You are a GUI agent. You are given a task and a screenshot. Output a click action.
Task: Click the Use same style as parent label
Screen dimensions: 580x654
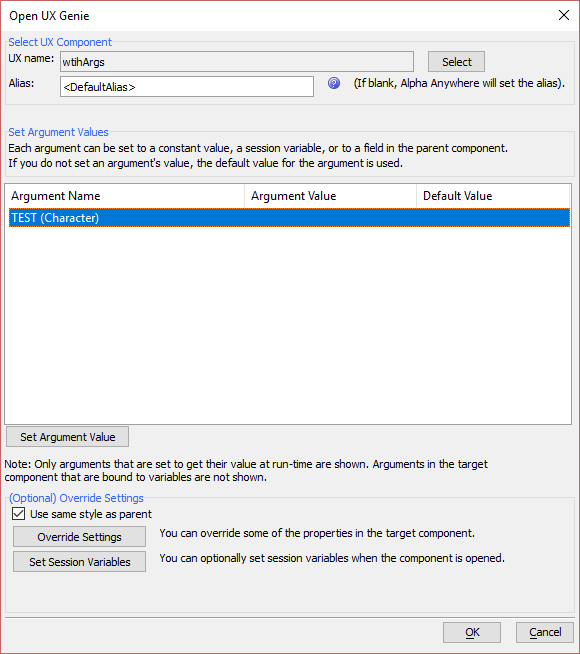coord(91,514)
